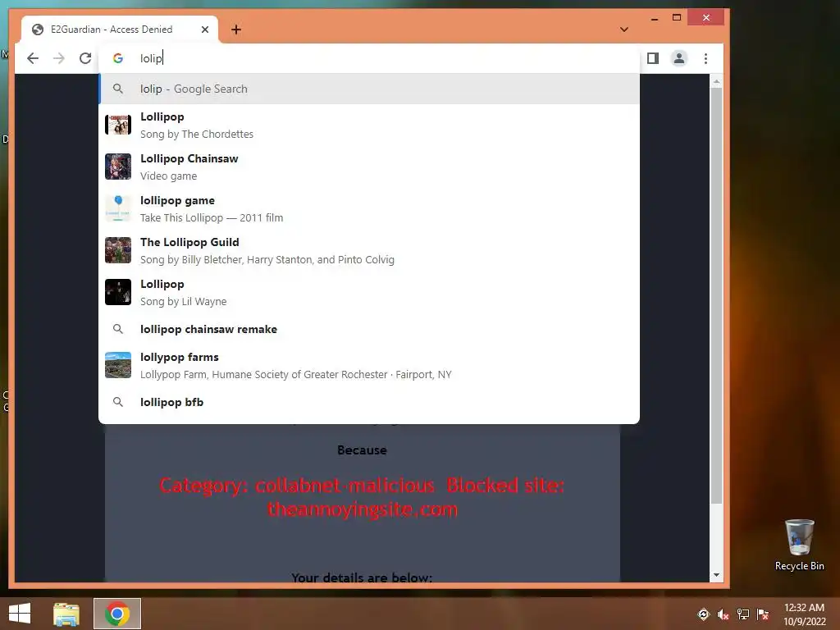Close the E2Guardian Access Denied tab

[x=204, y=30]
